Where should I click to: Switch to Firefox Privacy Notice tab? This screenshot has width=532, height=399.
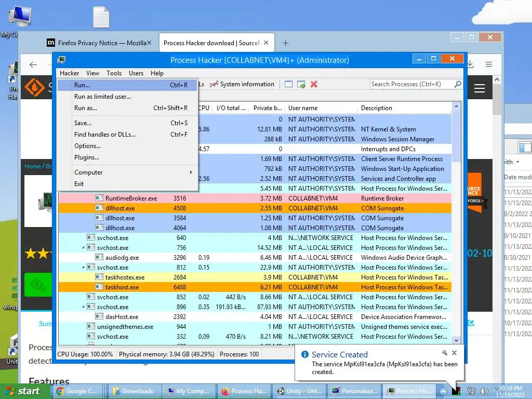[x=98, y=43]
